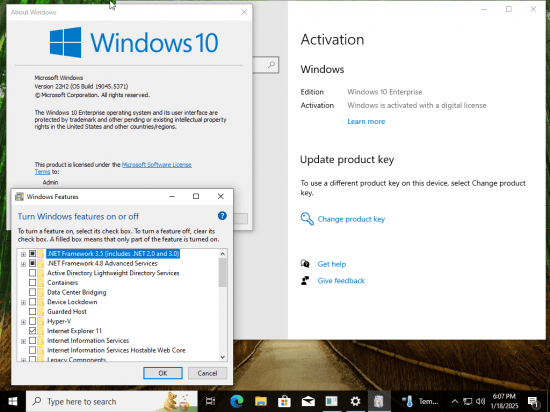550x412 pixels.
Task: Uncheck the Internet Explorer 11 checkbox
Action: coord(32,331)
